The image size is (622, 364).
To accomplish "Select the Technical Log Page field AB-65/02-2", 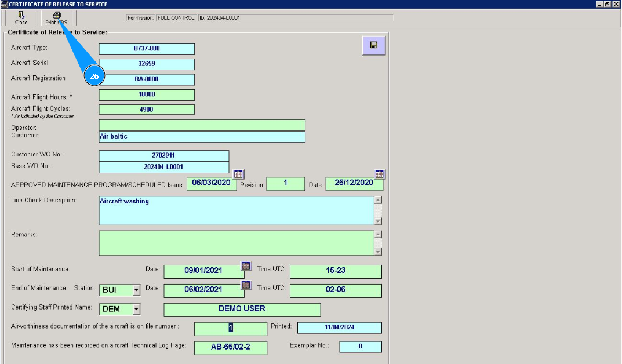I will pos(231,348).
